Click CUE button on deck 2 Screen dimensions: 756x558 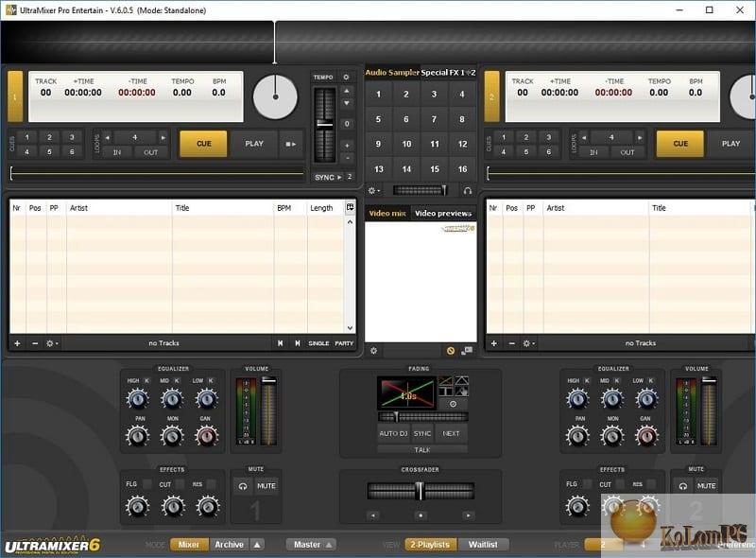[x=680, y=144]
